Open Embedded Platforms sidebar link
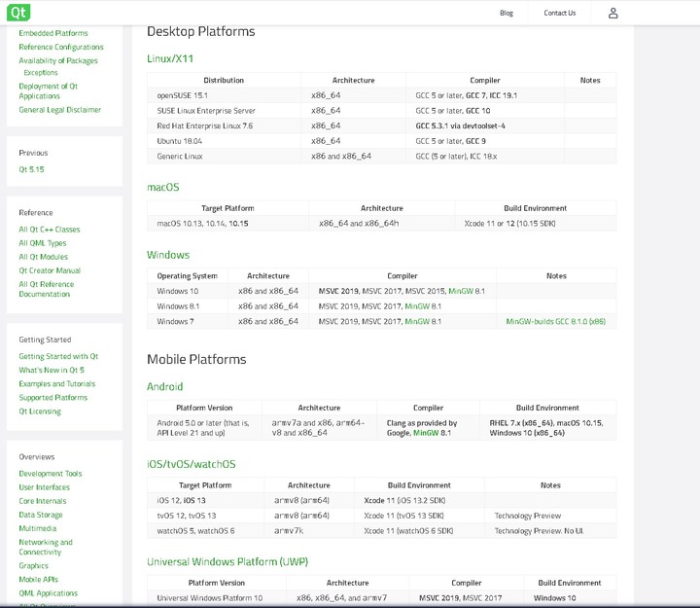 click(x=53, y=33)
